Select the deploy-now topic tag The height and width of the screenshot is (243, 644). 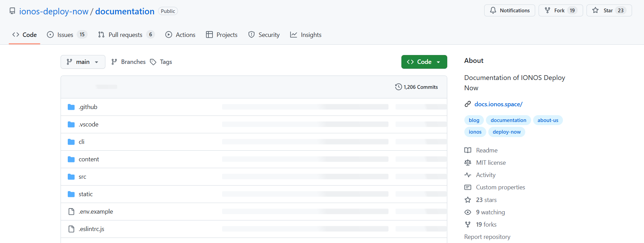[x=506, y=132]
